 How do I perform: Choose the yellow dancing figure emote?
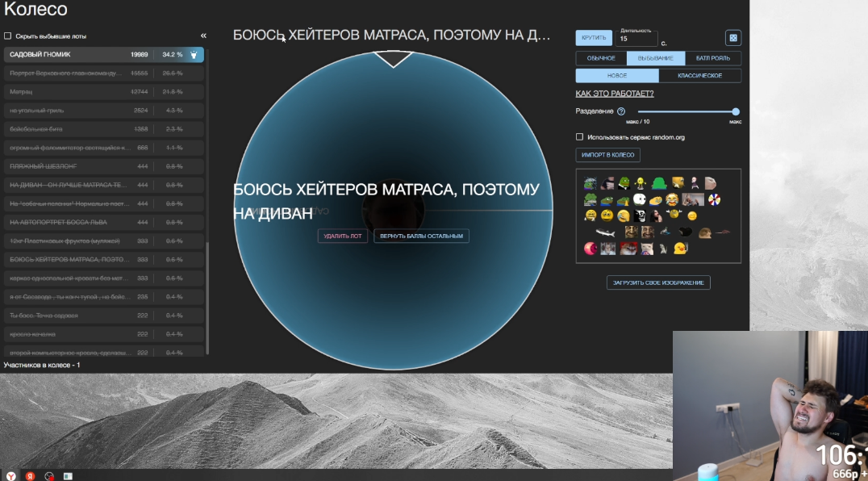tap(640, 183)
